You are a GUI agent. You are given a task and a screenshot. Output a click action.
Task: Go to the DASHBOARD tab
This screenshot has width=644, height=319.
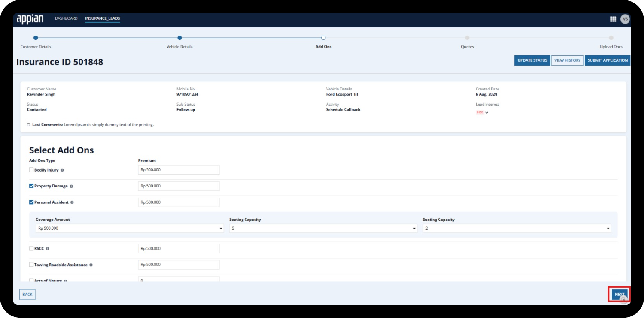66,18
